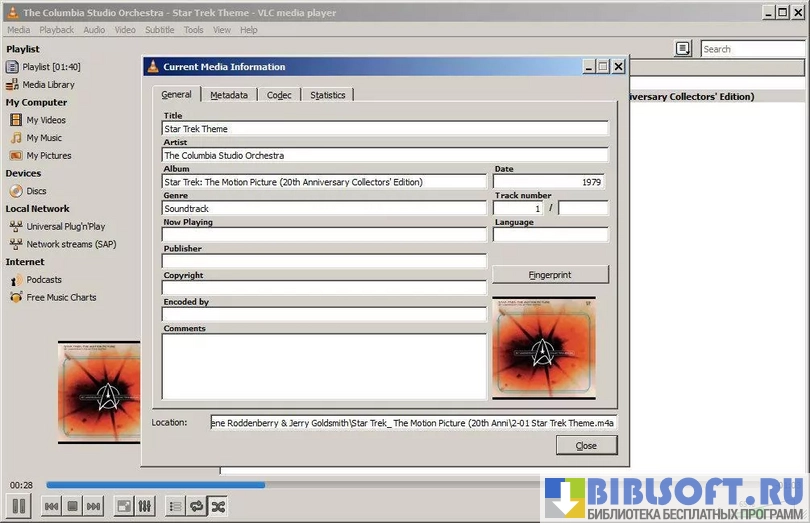Skip to the next track
Image resolution: width=810 pixels, height=523 pixels.
click(93, 507)
